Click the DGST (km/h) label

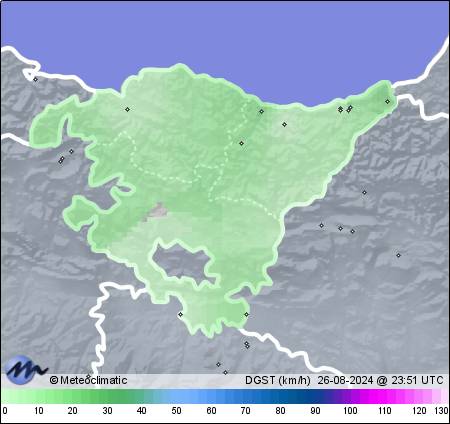278,380
